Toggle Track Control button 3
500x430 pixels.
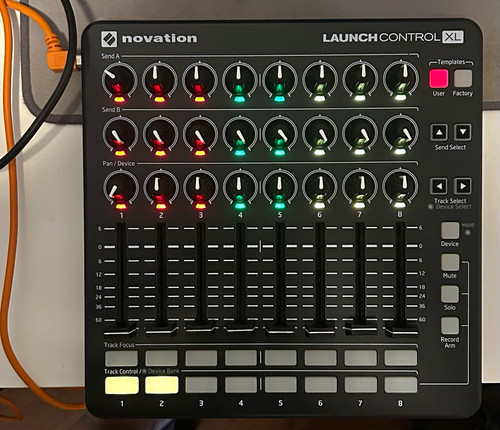tap(201, 385)
